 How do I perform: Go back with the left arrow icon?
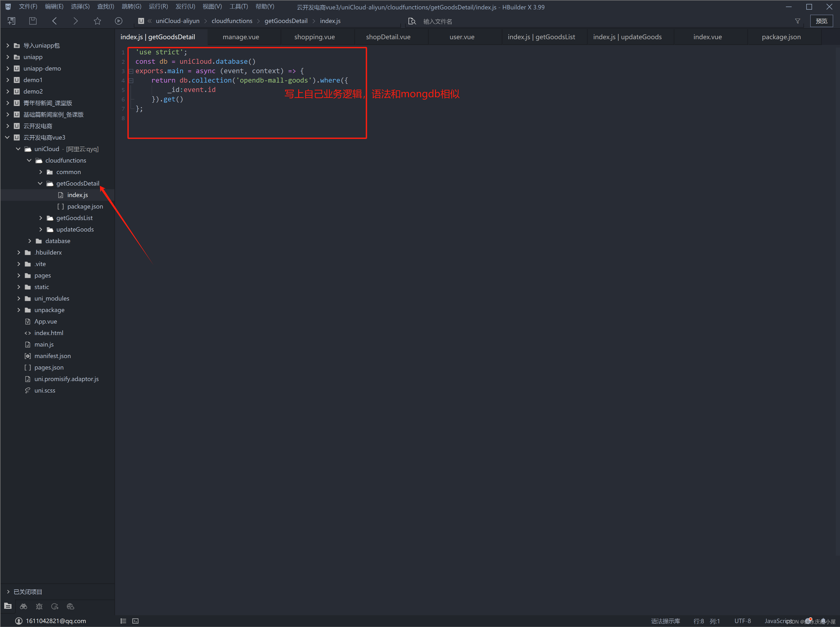54,21
